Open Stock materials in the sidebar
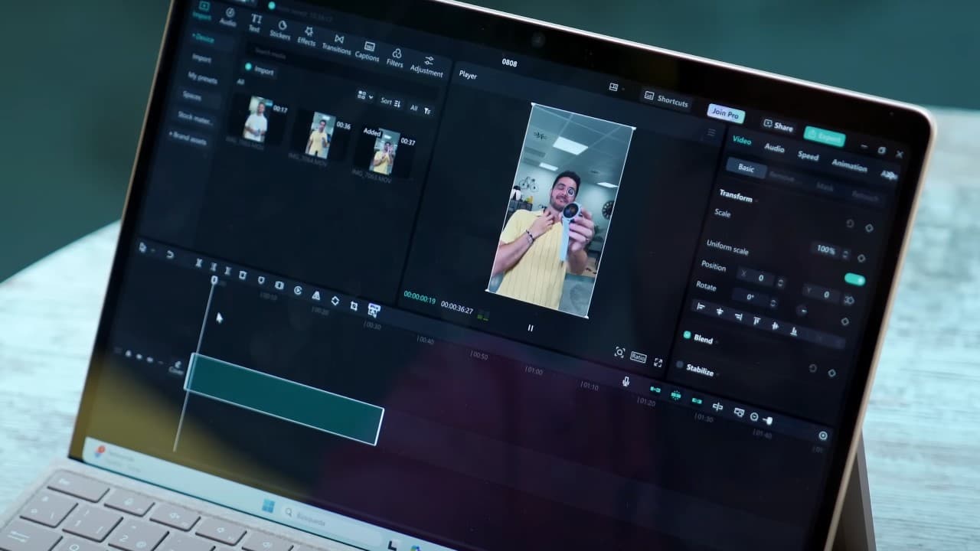Viewport: 980px width, 551px height. click(195, 118)
